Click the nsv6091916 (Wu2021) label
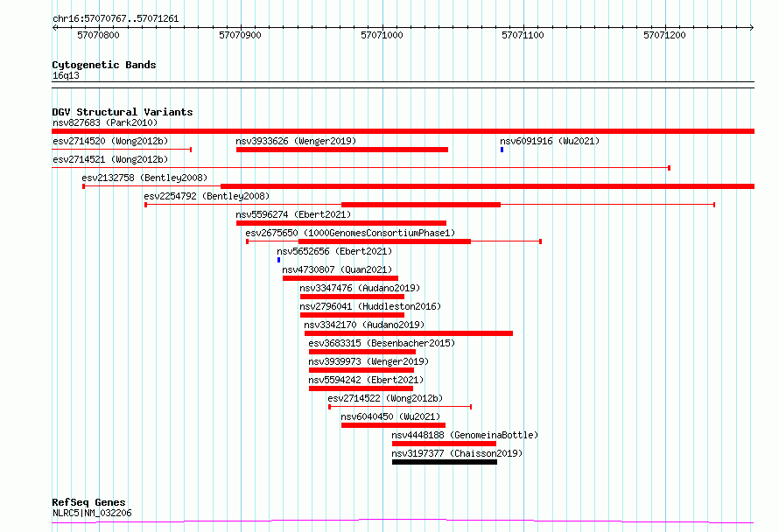The height and width of the screenshot is (532, 779). 550,141
